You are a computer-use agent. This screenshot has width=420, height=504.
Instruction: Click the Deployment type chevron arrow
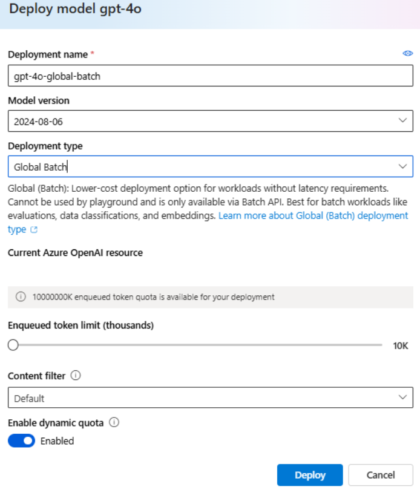pos(403,166)
